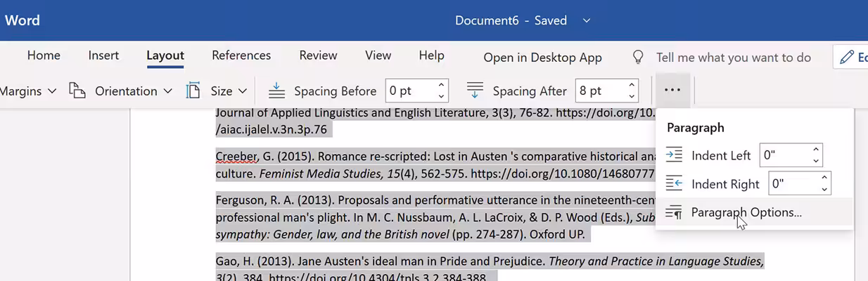
Task: Expand the Orientation dropdown arrow
Action: (x=167, y=91)
